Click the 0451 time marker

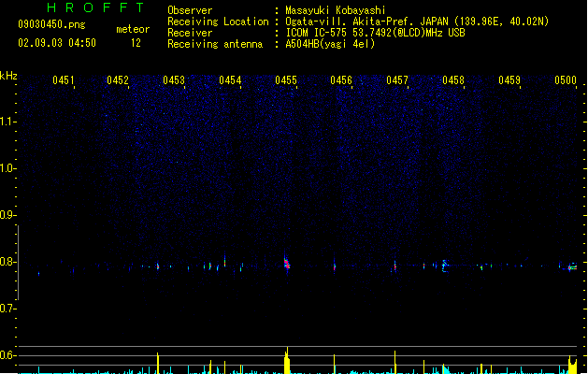coord(63,80)
